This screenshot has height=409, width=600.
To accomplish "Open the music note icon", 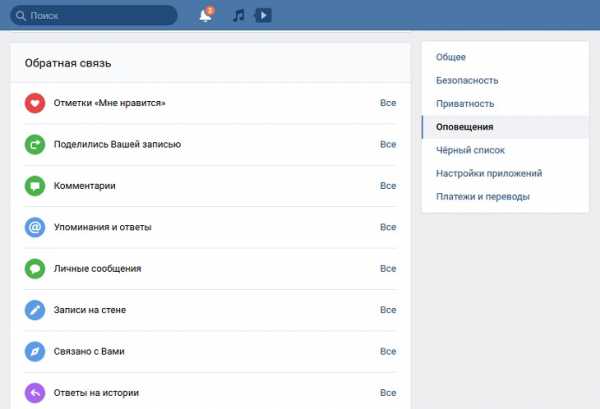I will [x=238, y=16].
